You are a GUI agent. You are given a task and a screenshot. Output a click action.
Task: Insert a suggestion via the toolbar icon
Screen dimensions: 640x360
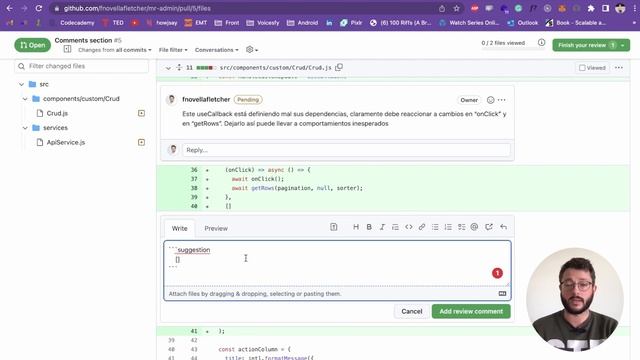point(333,227)
